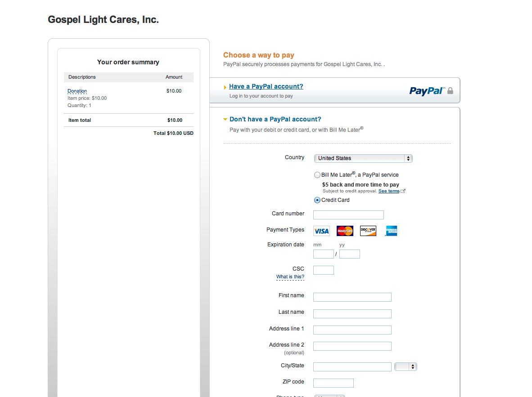
Task: Select the Bill Me Later radio button
Action: coord(317,174)
